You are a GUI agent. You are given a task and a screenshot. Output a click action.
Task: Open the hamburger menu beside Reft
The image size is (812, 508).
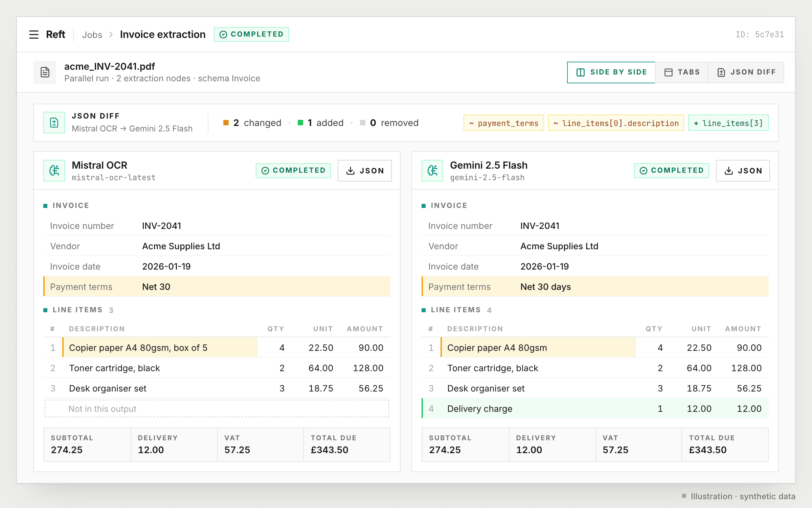point(34,35)
